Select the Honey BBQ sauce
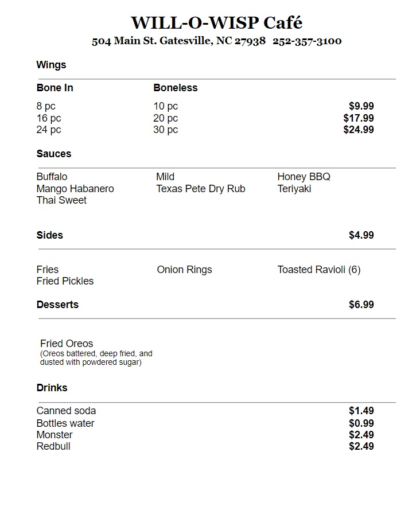 click(304, 177)
